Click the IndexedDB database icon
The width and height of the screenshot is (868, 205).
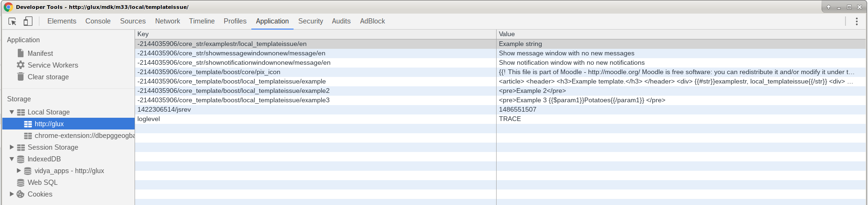click(21, 159)
